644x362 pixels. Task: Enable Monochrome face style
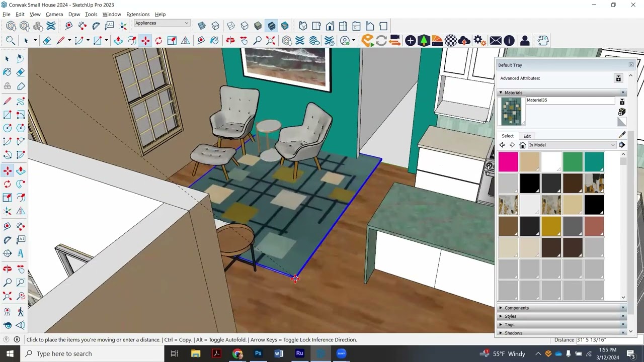pyautogui.click(x=285, y=26)
